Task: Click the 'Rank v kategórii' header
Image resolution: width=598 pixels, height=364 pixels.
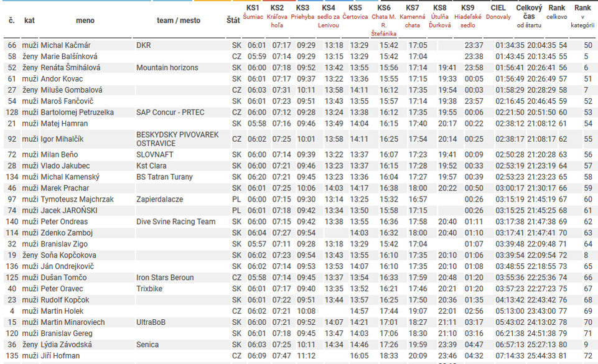Action: pos(582,16)
